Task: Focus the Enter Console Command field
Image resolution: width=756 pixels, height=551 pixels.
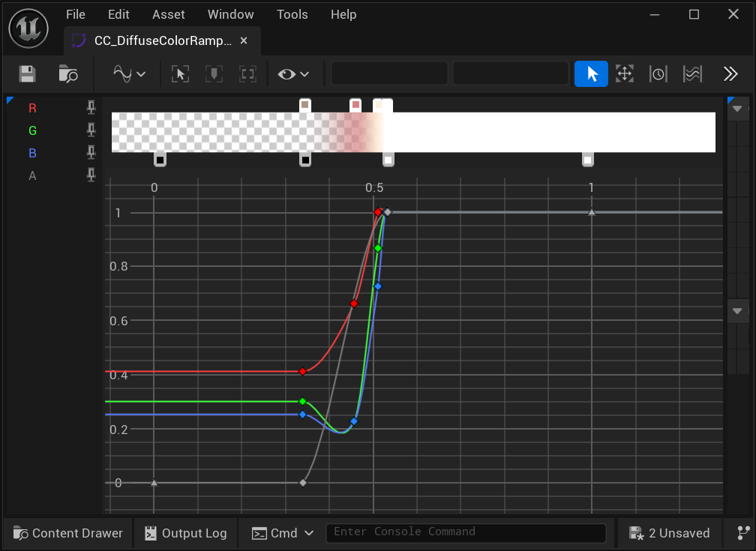Action: click(466, 532)
